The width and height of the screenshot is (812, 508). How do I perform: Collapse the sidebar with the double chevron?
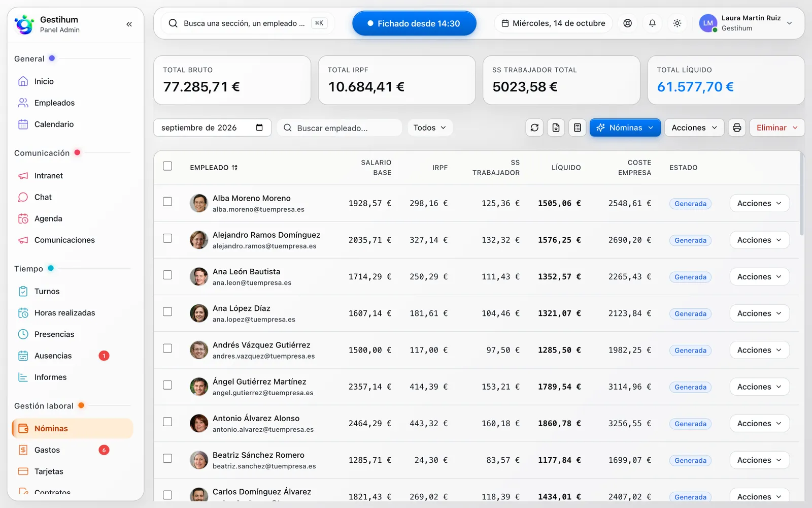129,24
